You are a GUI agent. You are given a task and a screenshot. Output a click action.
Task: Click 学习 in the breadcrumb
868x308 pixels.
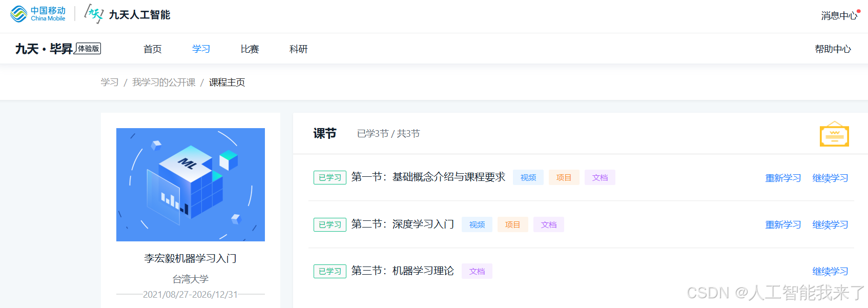(110, 82)
